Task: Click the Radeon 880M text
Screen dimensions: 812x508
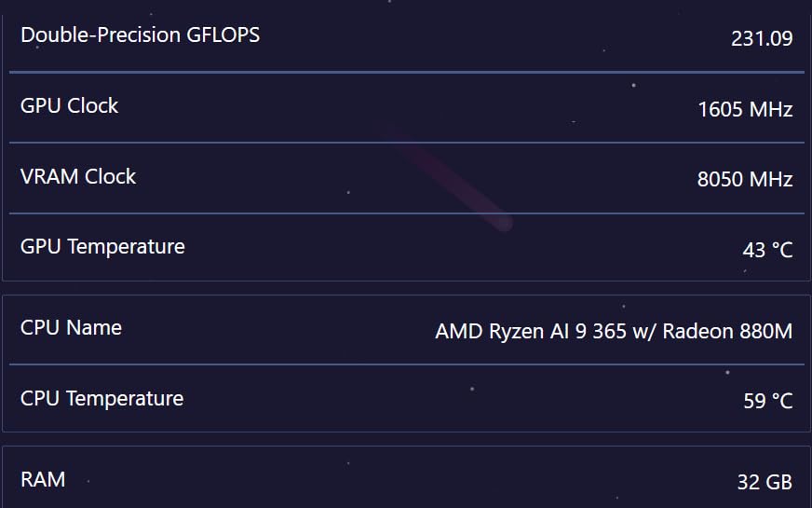Action: pos(727,331)
